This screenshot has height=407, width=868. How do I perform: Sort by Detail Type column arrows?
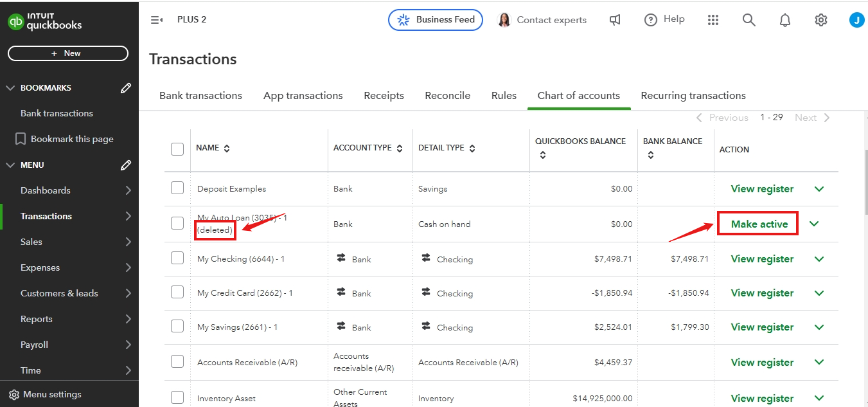[x=472, y=149]
